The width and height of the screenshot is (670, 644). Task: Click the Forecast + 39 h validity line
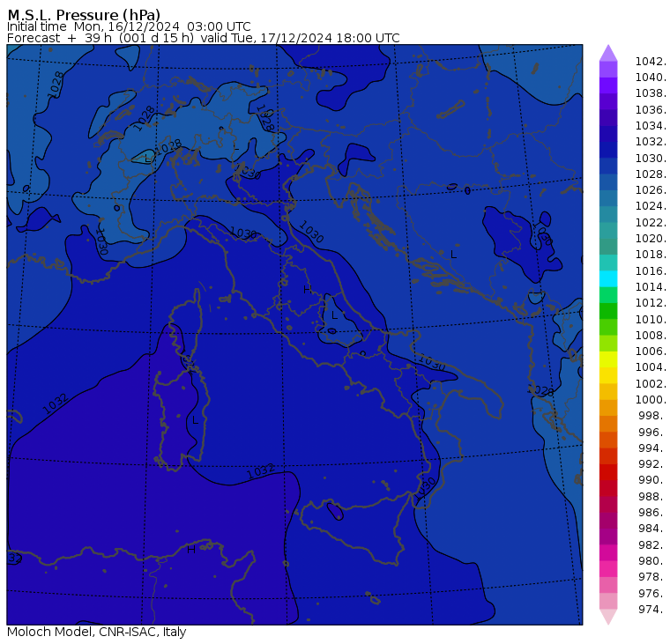204,38
